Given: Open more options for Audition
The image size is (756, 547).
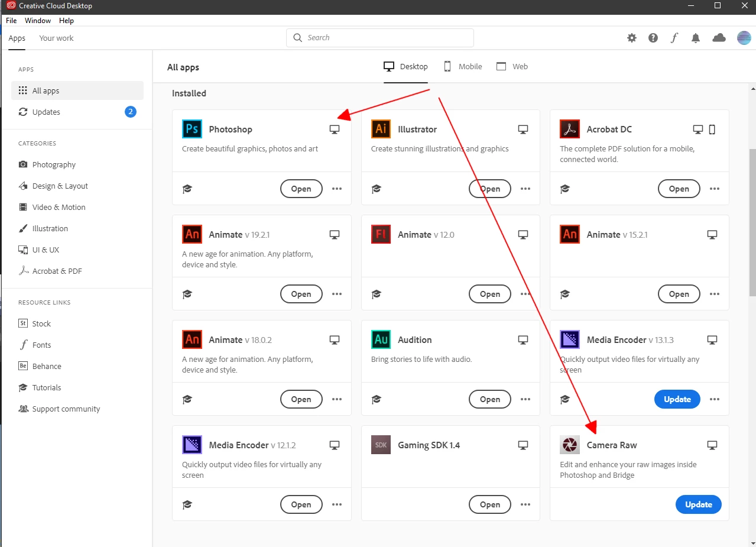Looking at the screenshot, I should click(x=525, y=399).
